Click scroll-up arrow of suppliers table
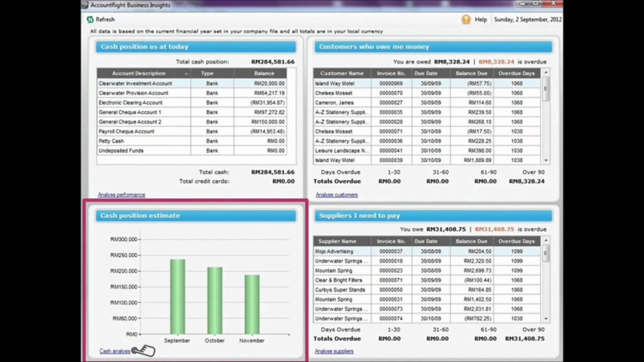The width and height of the screenshot is (644, 362). point(546,241)
